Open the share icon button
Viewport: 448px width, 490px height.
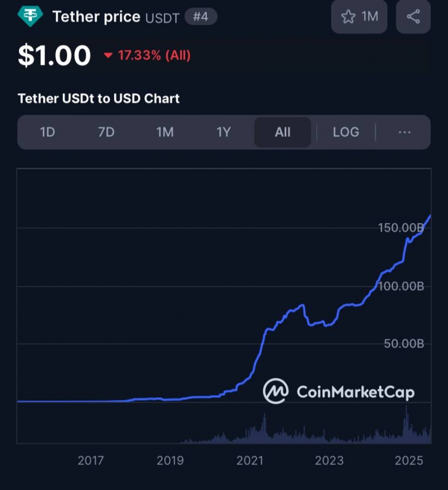[x=413, y=16]
